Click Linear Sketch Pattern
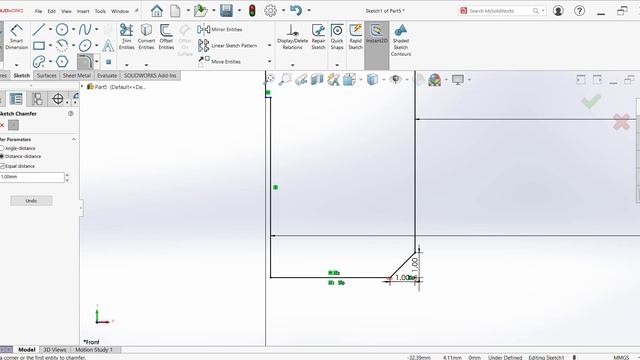The width and height of the screenshot is (640, 360). [228, 45]
